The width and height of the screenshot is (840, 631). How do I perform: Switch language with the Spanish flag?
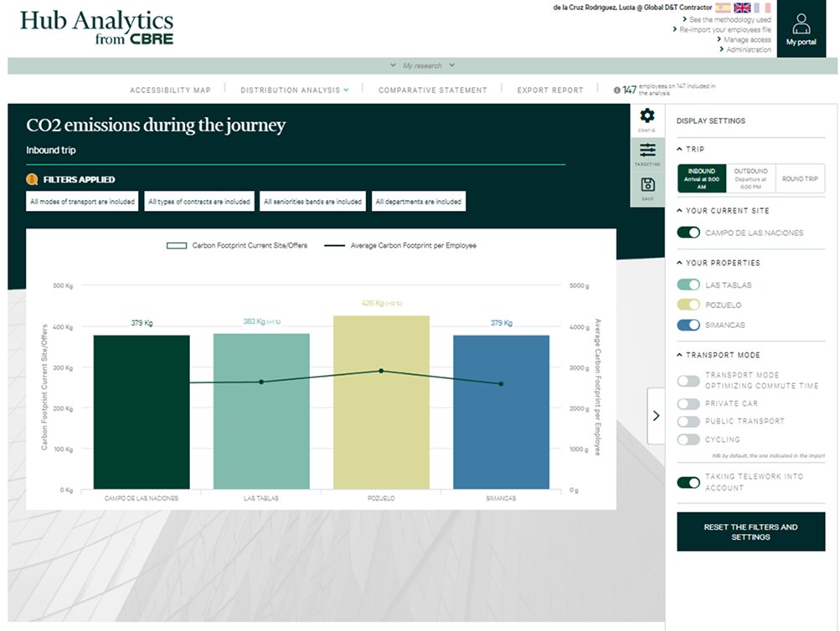pyautogui.click(x=723, y=8)
